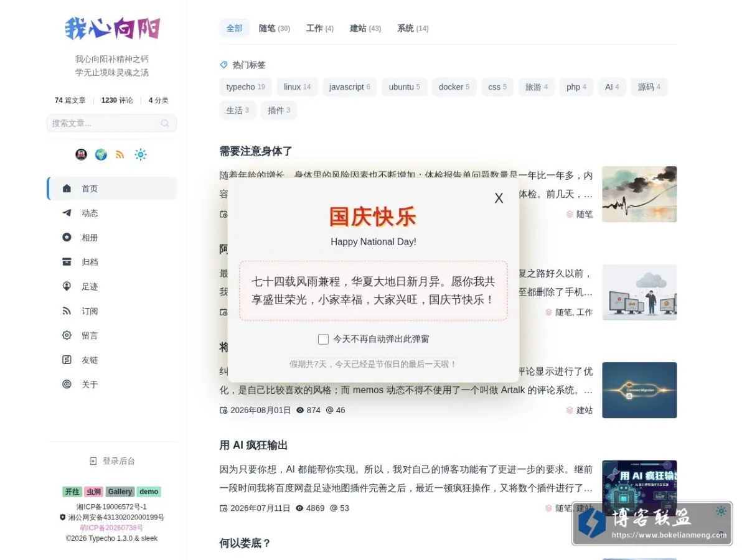Click the disc icon beside 相册
This screenshot has width=747, height=560.
(x=67, y=237)
